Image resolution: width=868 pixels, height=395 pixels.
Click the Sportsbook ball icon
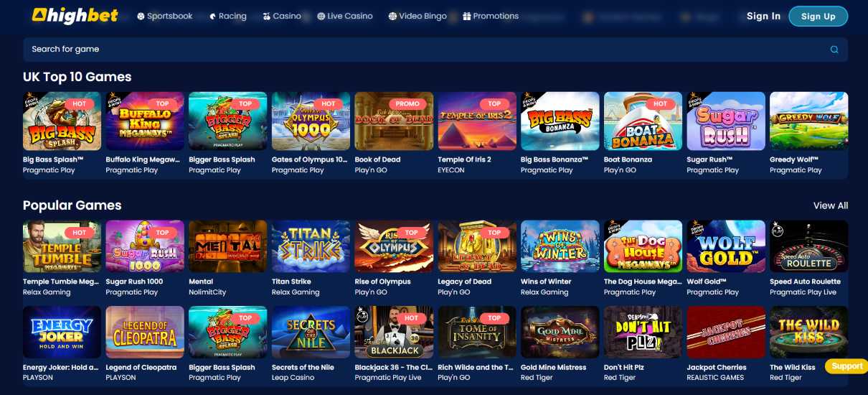(141, 16)
